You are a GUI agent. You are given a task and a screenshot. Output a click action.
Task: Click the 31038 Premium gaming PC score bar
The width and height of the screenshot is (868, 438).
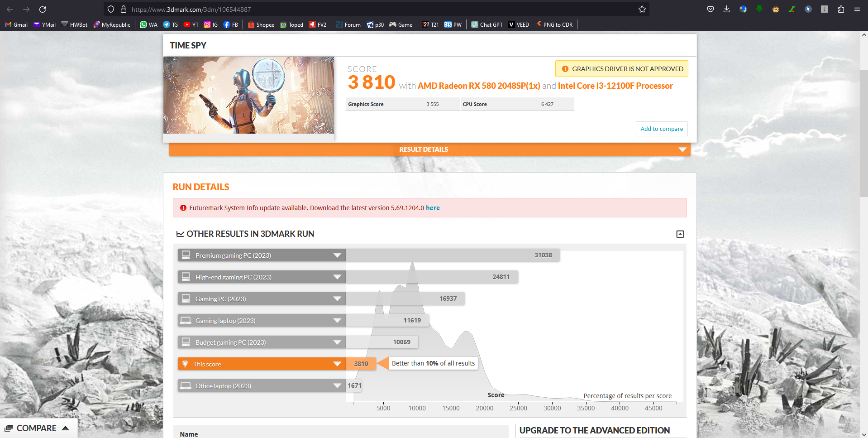pyautogui.click(x=453, y=255)
